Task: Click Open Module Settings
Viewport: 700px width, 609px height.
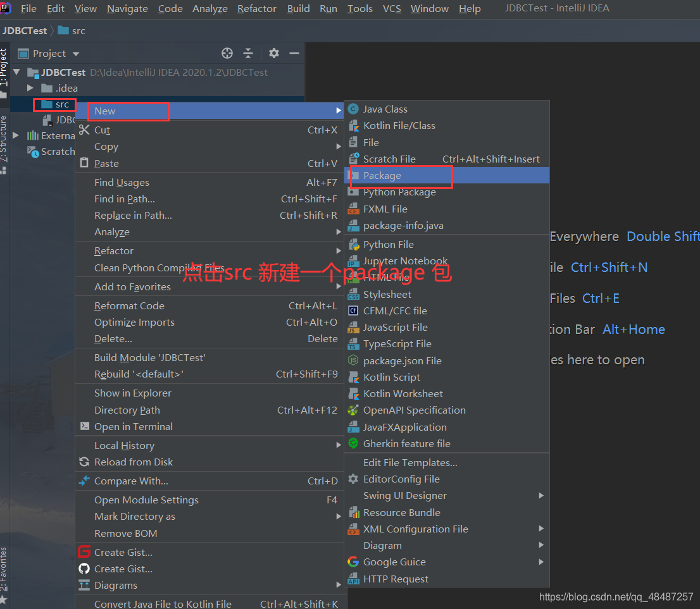Action: pos(209,500)
